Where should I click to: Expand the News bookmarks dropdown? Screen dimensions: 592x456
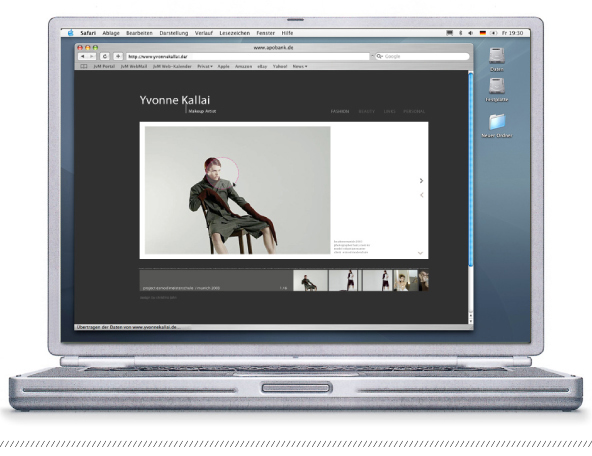(x=300, y=66)
